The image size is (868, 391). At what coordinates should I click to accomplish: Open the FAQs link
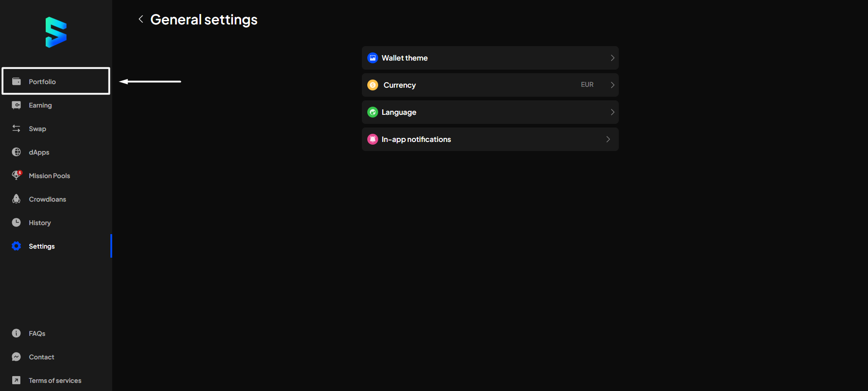pyautogui.click(x=37, y=334)
